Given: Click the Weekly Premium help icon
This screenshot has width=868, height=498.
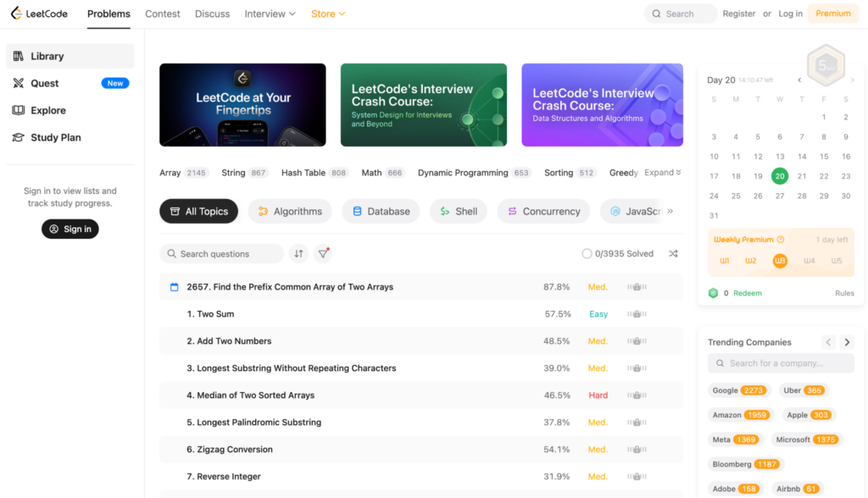Looking at the screenshot, I should 781,240.
